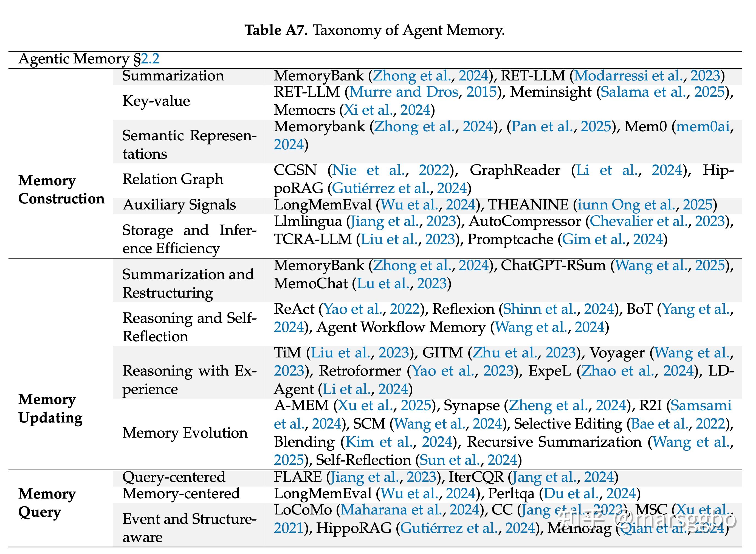
Task: Open Gutiérrez et al. citation in Event and Structure-aware row
Action: pos(468,528)
